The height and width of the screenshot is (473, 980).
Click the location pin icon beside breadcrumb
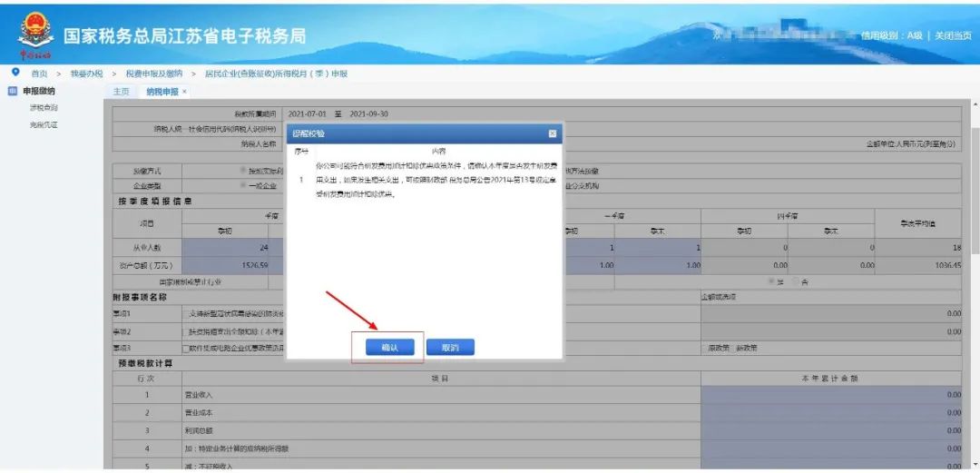(x=15, y=73)
